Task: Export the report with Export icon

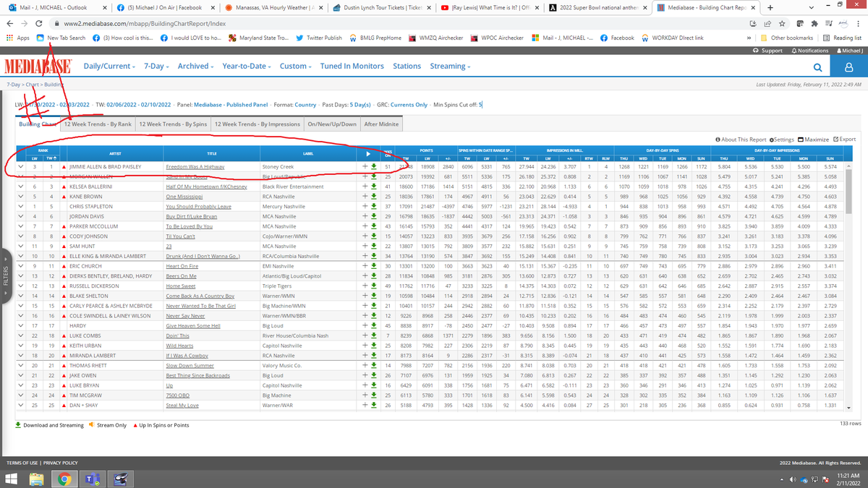Action: pos(845,140)
